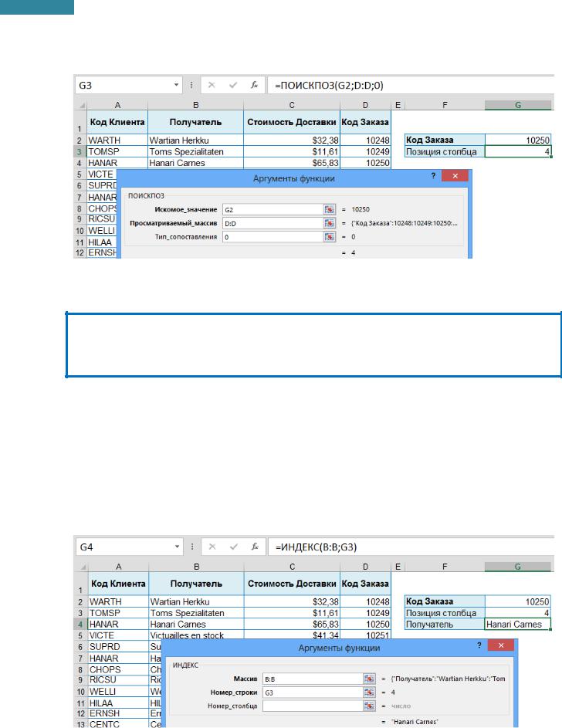Screen dimensions: 562x728
Task: Select column B header in the ИНДЕКС worksheet
Action: (x=197, y=567)
